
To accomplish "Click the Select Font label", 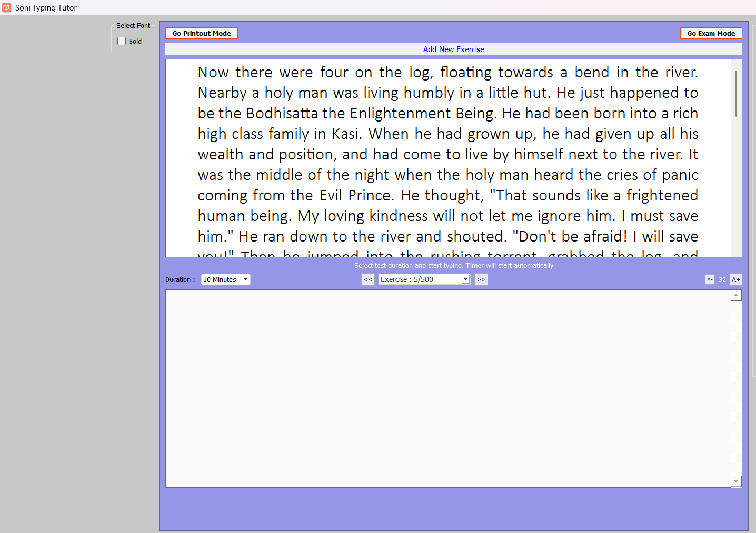I will [133, 25].
